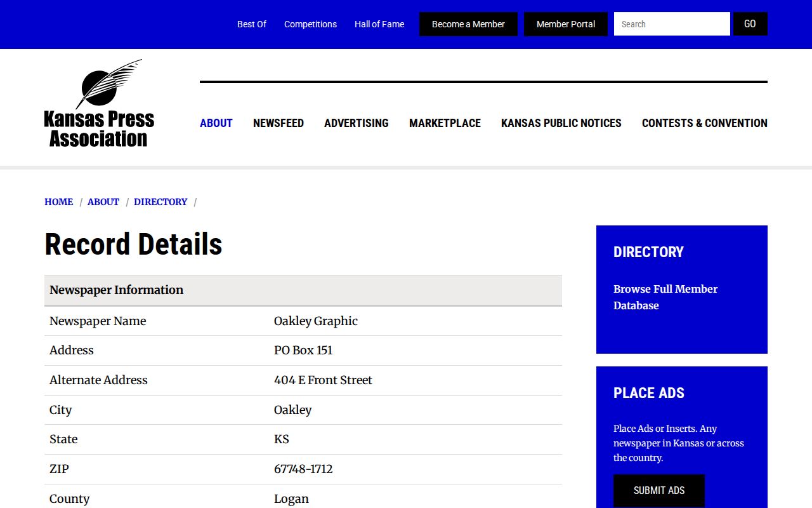Open the Hall of Fame link
Image resolution: width=812 pixels, height=508 pixels.
tap(379, 24)
